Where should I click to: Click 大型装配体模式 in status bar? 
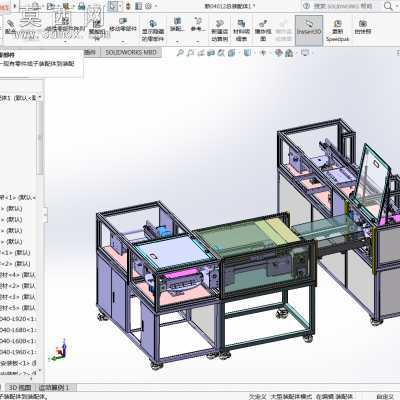coord(291,396)
